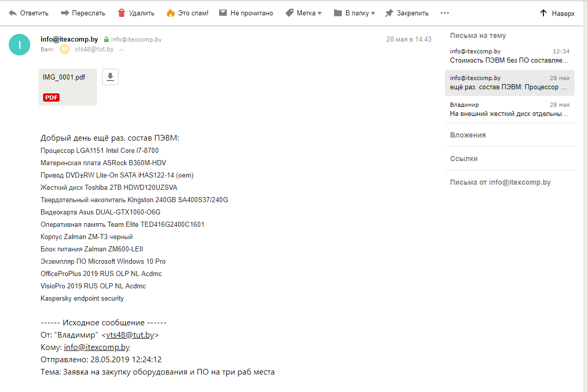Click the tag label icon
Image resolution: width=587 pixels, height=392 pixels.
coord(289,13)
